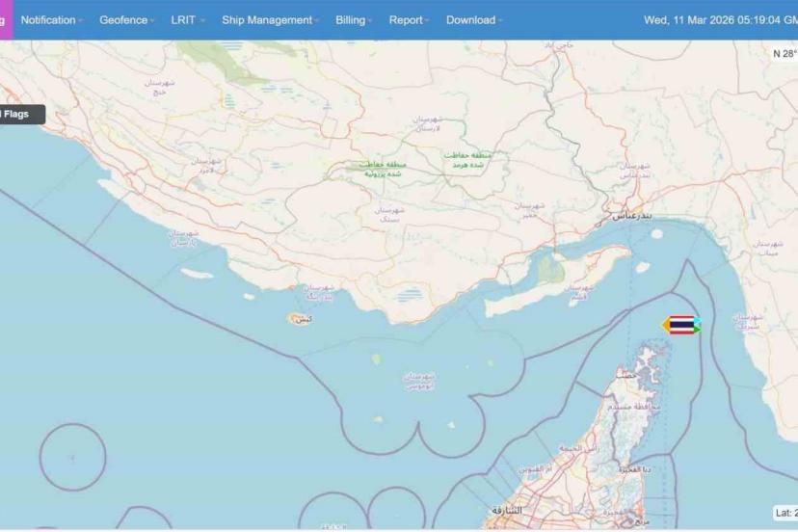Show the Report menu options
Image resolution: width=798 pixels, height=532 pixels.
pyautogui.click(x=409, y=19)
